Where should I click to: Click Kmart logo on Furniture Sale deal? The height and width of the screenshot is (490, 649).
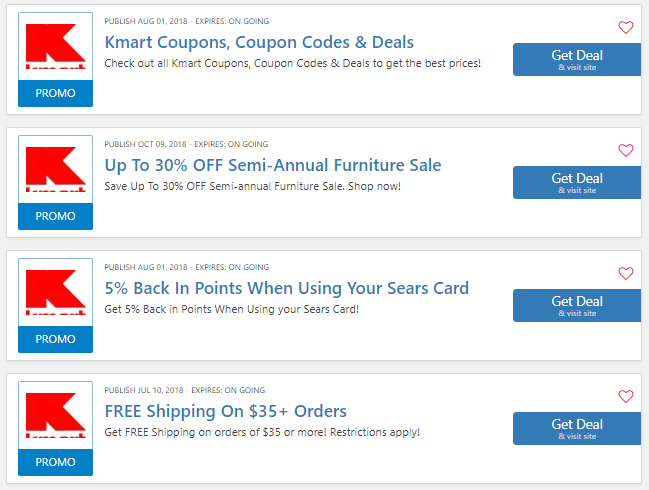(x=55, y=169)
